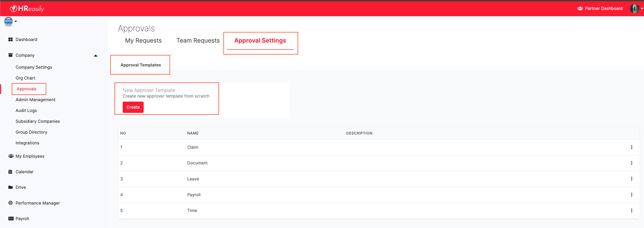Viewport: 644px width, 228px height.
Task: Open options menu for Payroll row
Action: (x=632, y=195)
